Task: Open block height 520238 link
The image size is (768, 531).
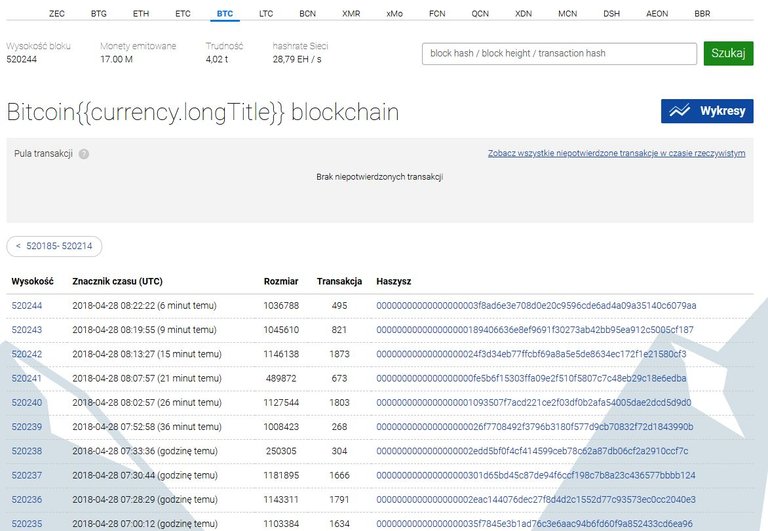Action: (27, 451)
